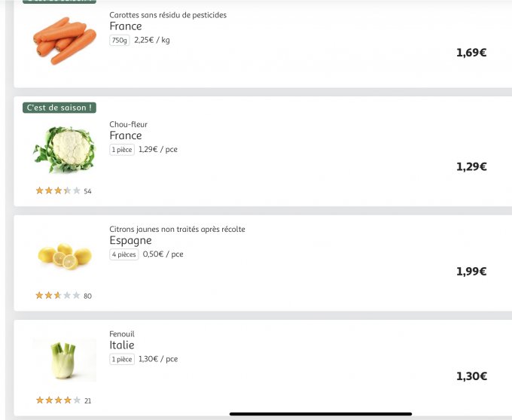Select the 750g weight tag on carrots
This screenshot has height=420, width=512.
120,41
